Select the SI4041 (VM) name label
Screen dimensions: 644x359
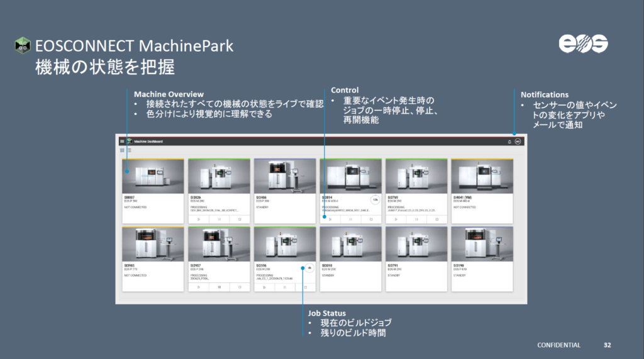click(x=462, y=197)
